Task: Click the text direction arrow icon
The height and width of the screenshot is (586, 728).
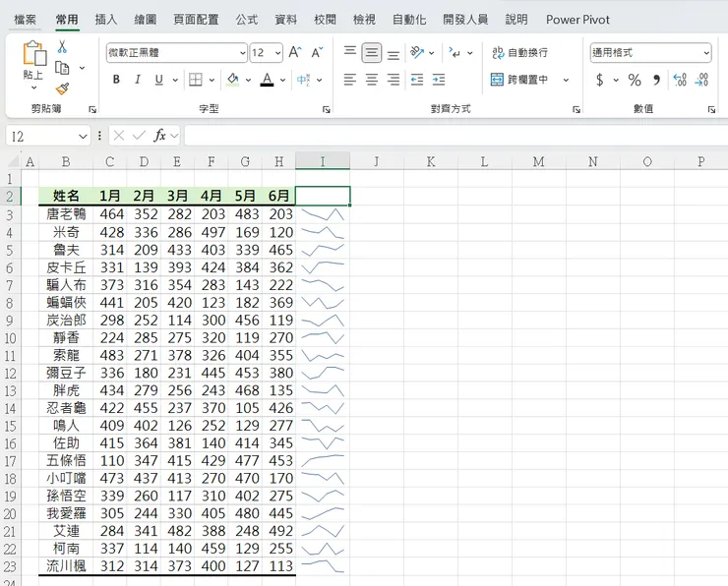Action: 455,52
